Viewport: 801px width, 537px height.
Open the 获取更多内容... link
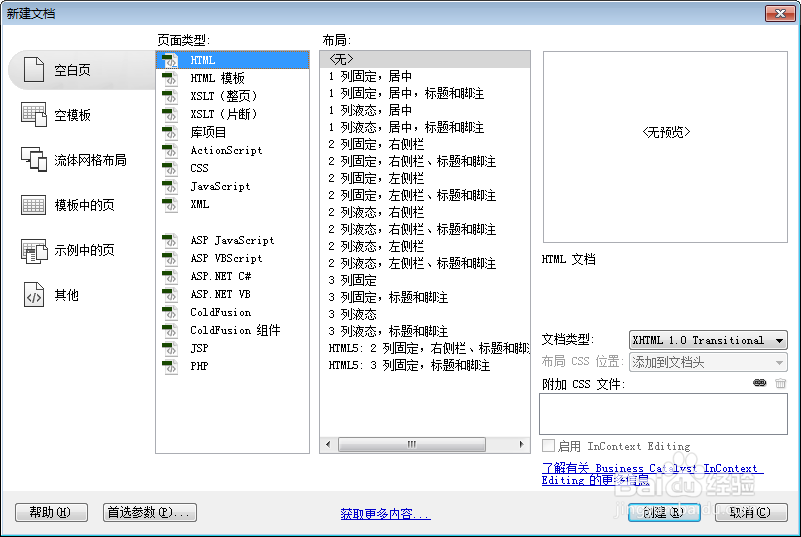(x=386, y=513)
